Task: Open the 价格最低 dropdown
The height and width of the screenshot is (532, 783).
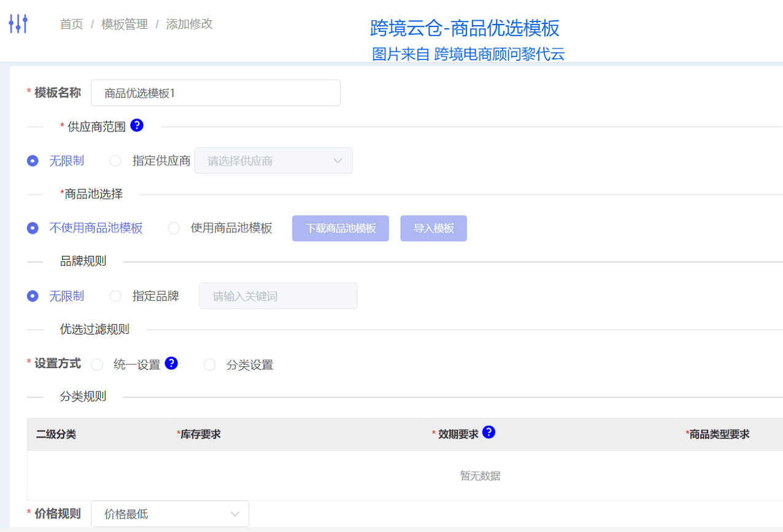Action: [x=170, y=514]
